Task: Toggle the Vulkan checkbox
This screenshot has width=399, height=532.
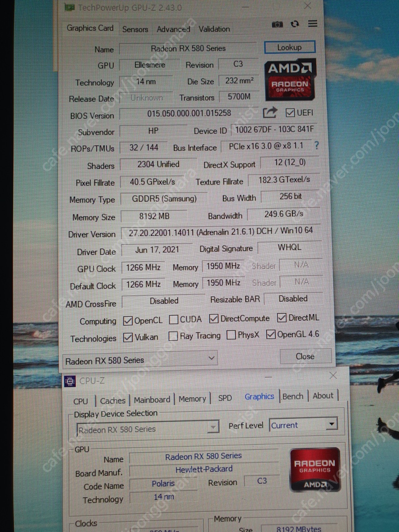Action: coord(128,338)
